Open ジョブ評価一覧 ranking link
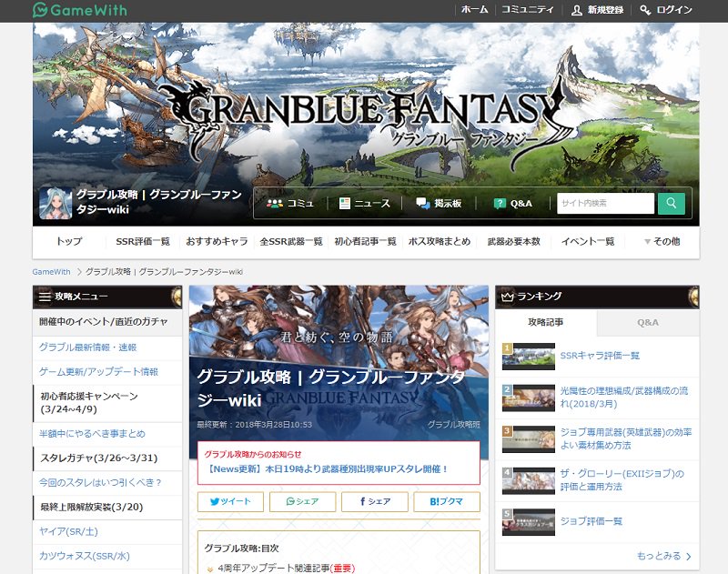The height and width of the screenshot is (574, 728). 591,521
